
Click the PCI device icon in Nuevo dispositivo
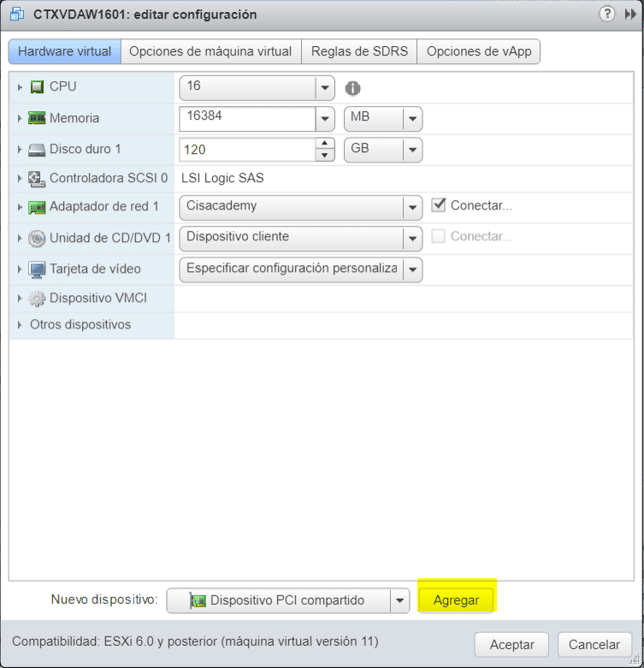coord(198,600)
